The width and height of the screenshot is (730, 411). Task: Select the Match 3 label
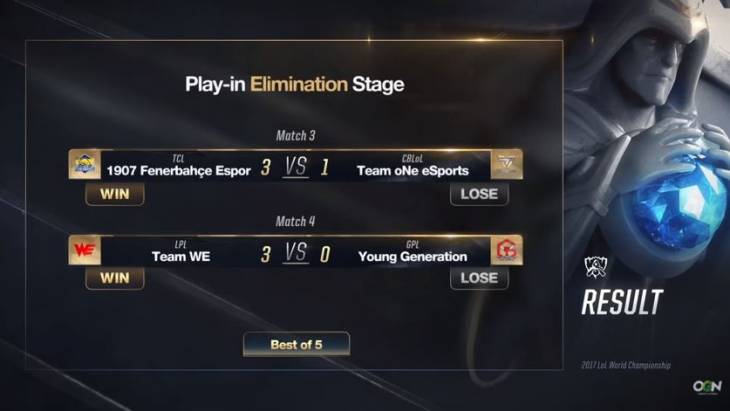pyautogui.click(x=295, y=135)
